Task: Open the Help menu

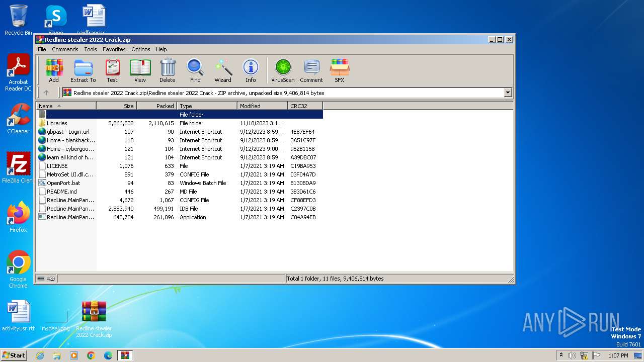Action: (x=162, y=49)
